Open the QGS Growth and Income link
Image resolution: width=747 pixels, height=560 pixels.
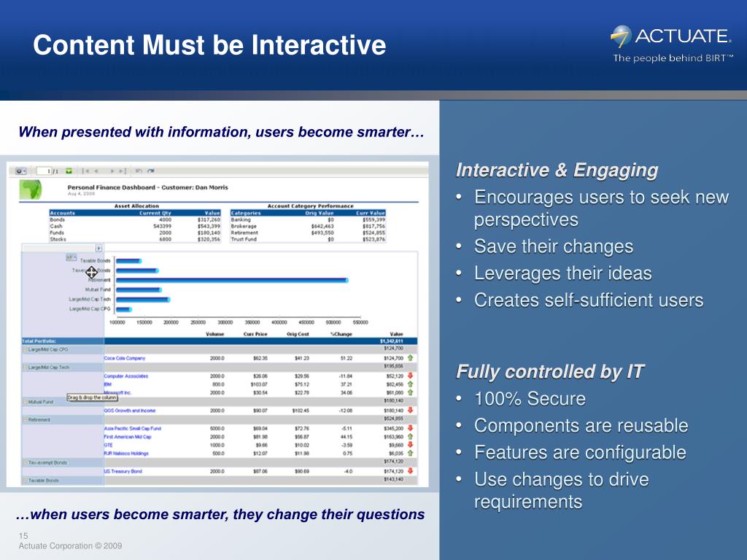(130, 411)
